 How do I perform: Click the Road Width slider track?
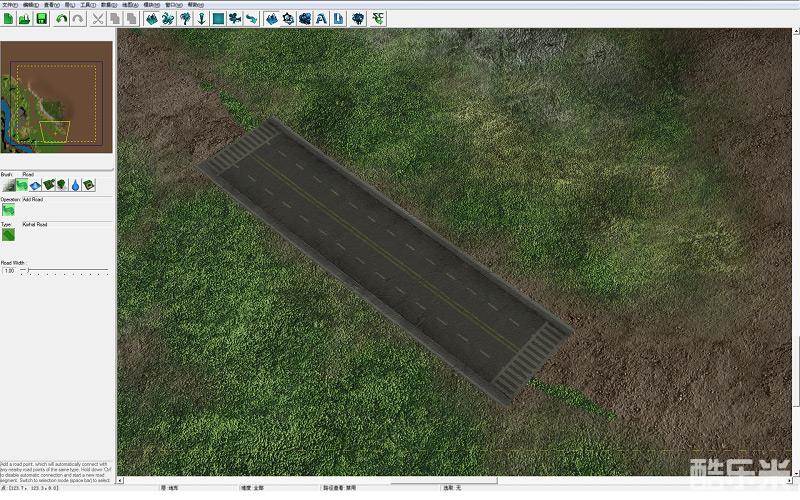pyautogui.click(x=66, y=271)
